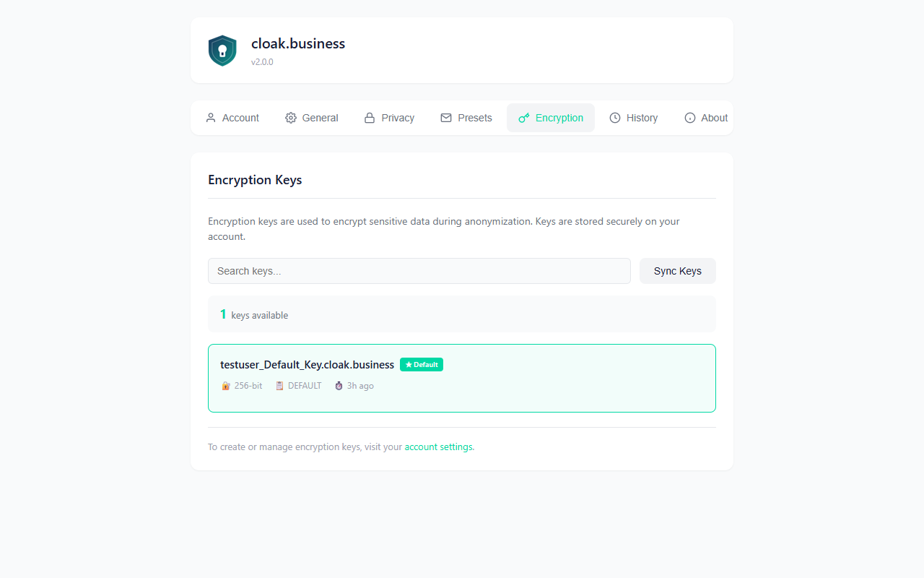Click the DEFAULT clipboard icon
Image resolution: width=924 pixels, height=578 pixels.
point(279,385)
